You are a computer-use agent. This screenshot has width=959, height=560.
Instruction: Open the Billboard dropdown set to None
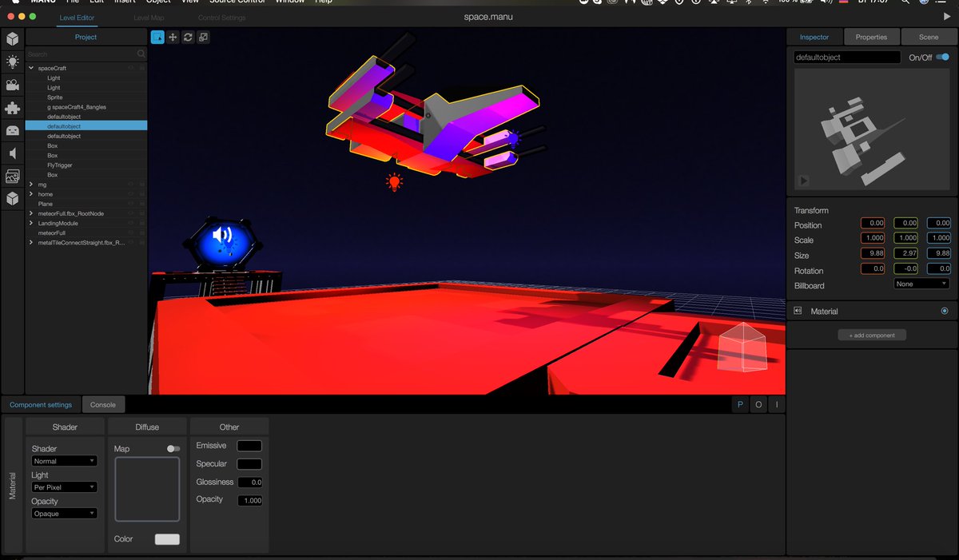click(x=921, y=284)
